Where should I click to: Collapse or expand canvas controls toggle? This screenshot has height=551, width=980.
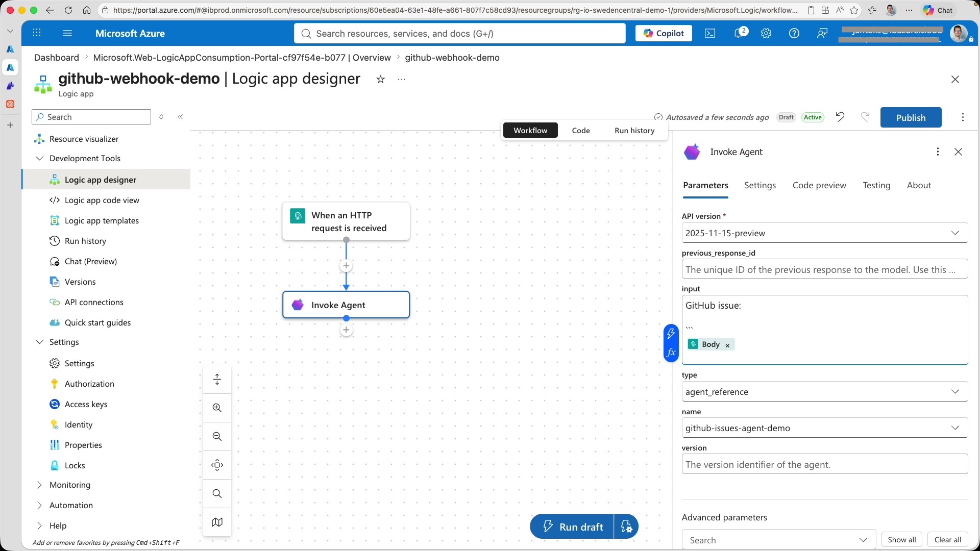[x=217, y=379]
